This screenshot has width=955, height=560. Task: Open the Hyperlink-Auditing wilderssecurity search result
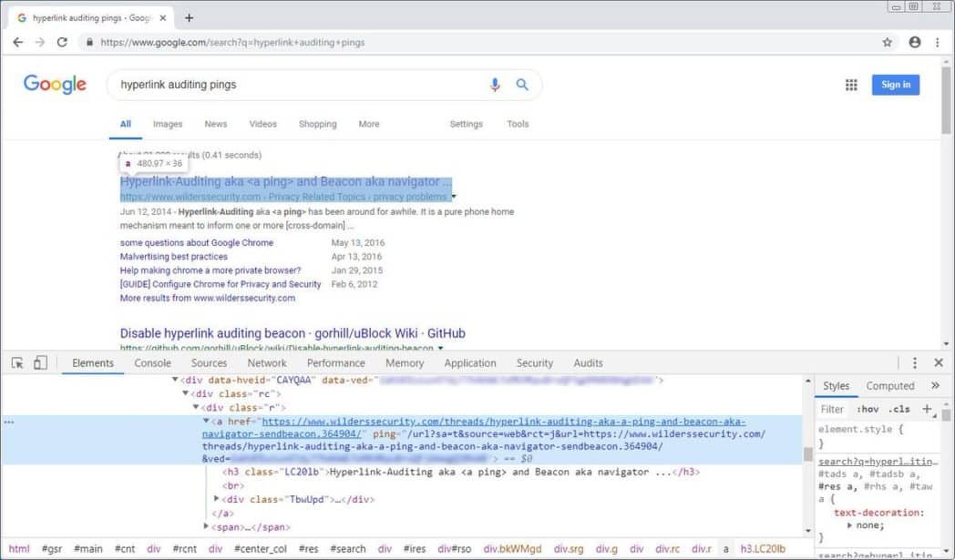tap(285, 181)
